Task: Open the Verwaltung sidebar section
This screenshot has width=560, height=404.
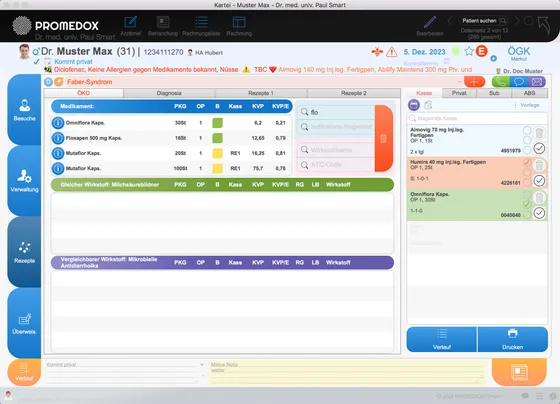Action: [24, 181]
